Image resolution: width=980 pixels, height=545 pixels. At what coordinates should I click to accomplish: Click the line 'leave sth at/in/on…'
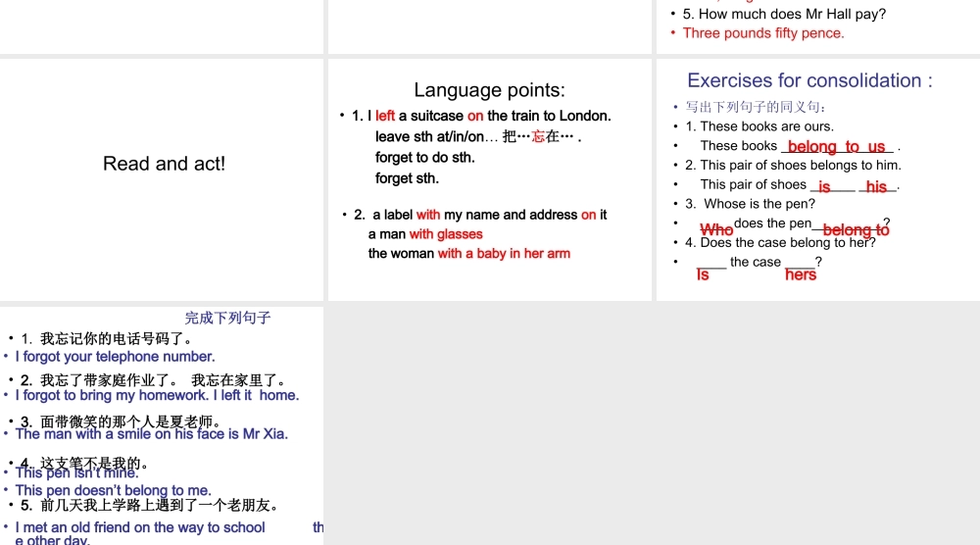point(436,137)
